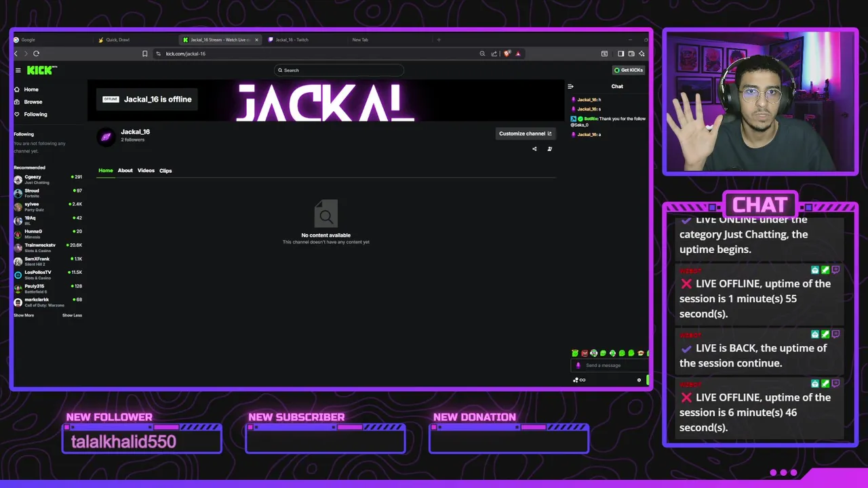
Task: Open recommended channel Cgeezy
Action: (47, 180)
